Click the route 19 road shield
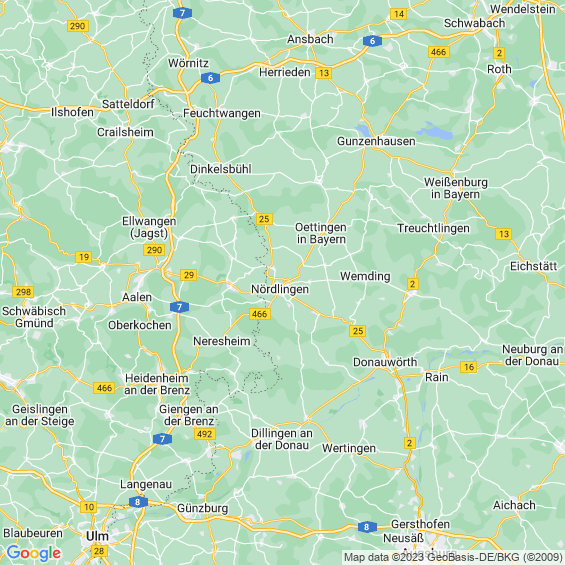565x565 pixels. tap(84, 257)
